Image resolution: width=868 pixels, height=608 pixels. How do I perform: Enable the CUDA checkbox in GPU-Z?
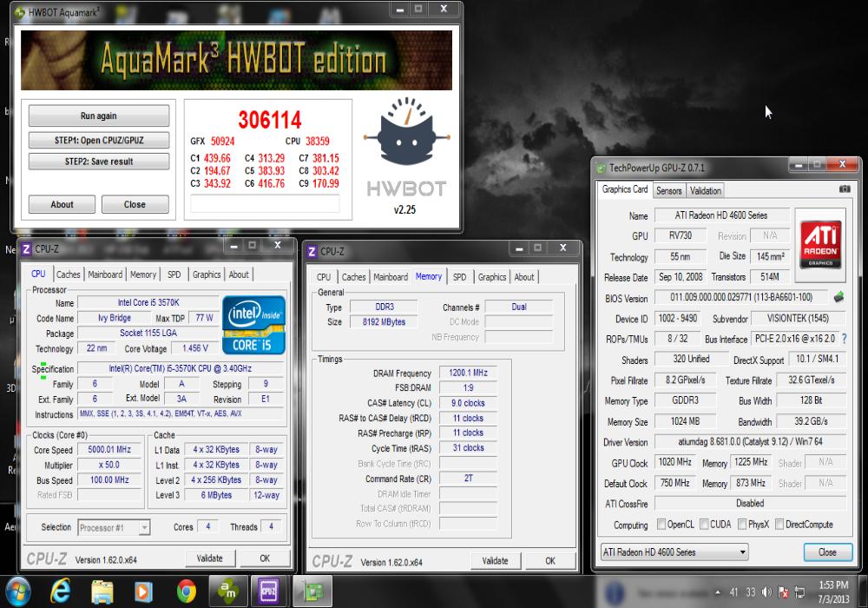pyautogui.click(x=704, y=524)
